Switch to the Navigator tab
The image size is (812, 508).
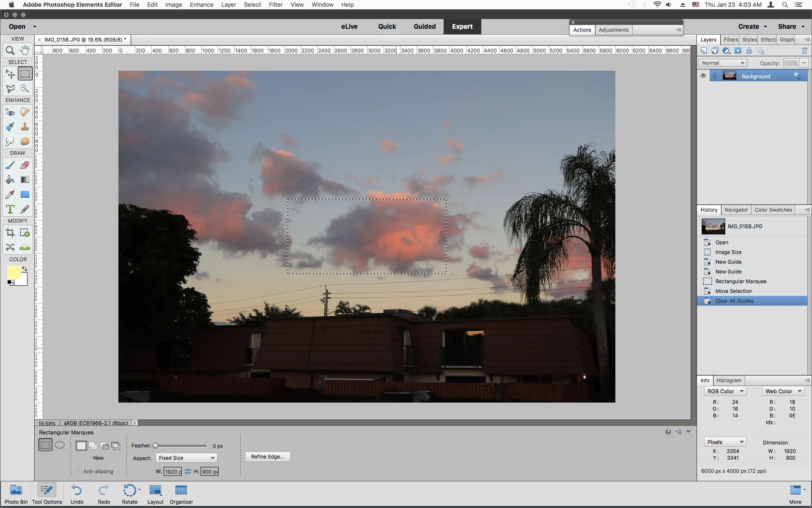[x=736, y=210]
